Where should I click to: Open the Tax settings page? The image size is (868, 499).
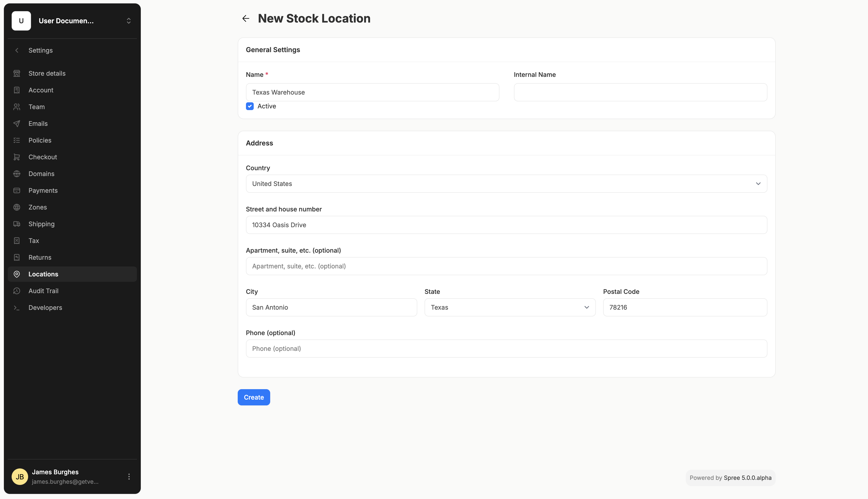(x=33, y=241)
